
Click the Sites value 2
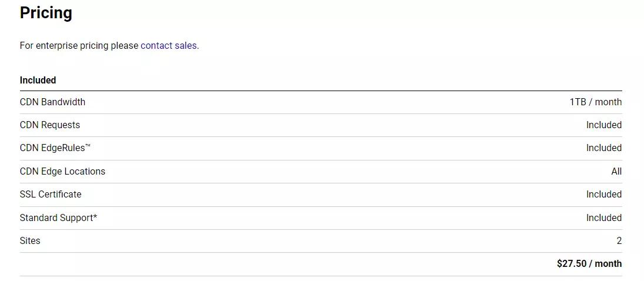tap(619, 241)
